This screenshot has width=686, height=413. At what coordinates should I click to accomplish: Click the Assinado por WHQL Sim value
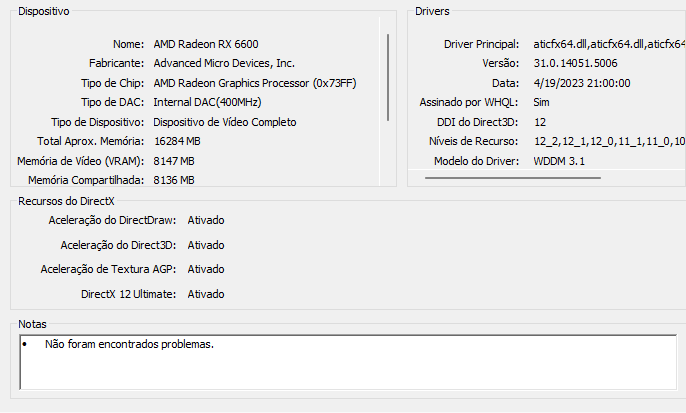click(x=541, y=102)
